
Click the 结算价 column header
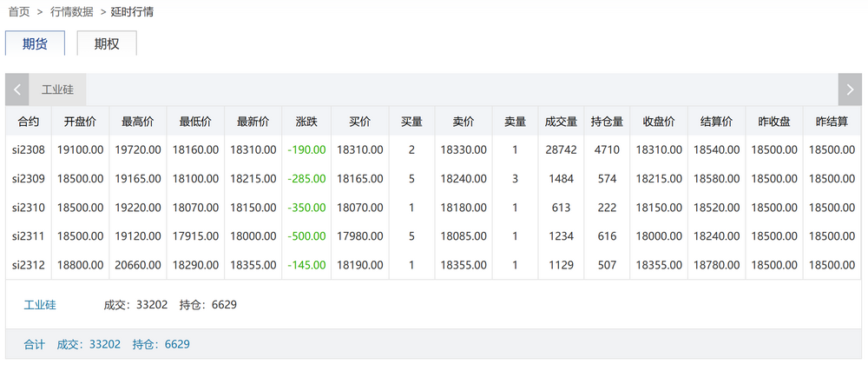716,121
